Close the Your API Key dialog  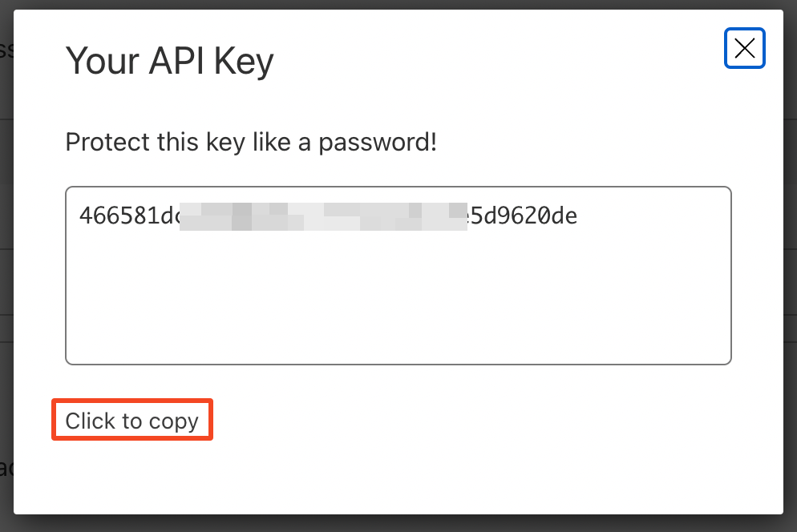pyautogui.click(x=745, y=48)
